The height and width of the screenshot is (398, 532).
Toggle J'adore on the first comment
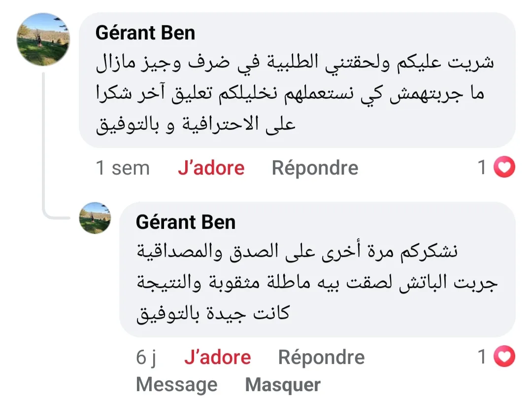tap(211, 168)
